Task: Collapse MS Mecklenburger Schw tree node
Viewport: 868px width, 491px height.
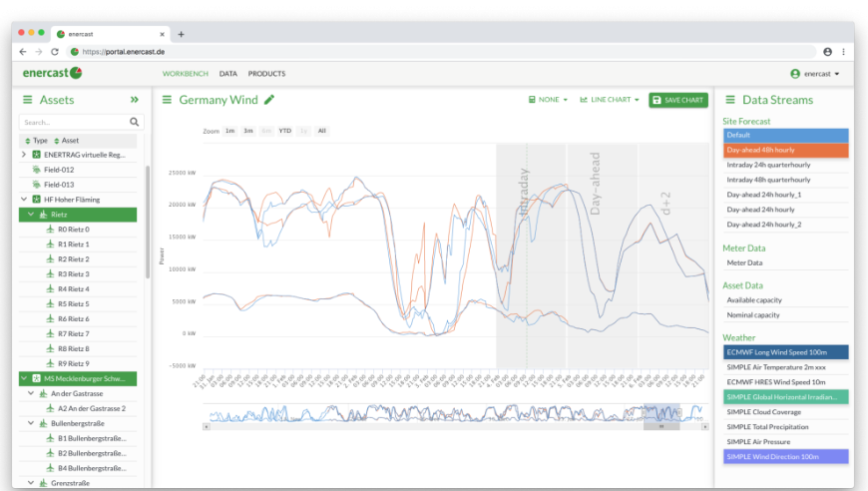Action: click(24, 378)
